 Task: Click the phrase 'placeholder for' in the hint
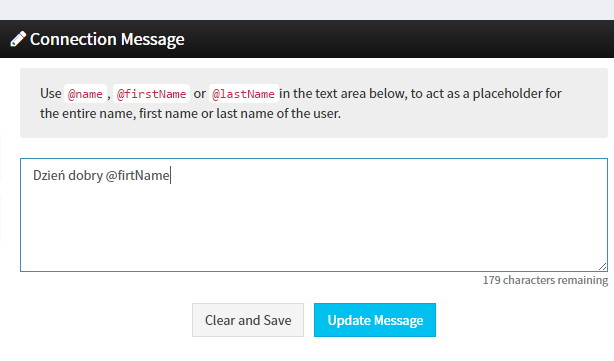517,94
